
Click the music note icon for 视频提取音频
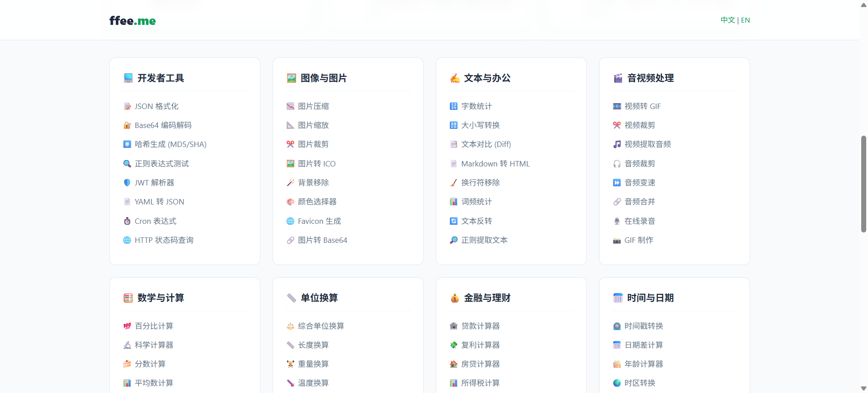coord(617,144)
